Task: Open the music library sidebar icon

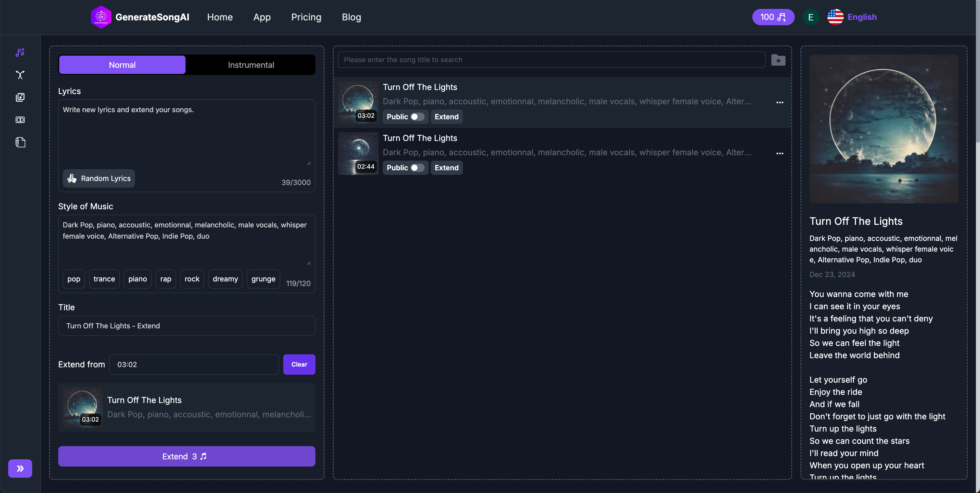Action: pos(20,97)
